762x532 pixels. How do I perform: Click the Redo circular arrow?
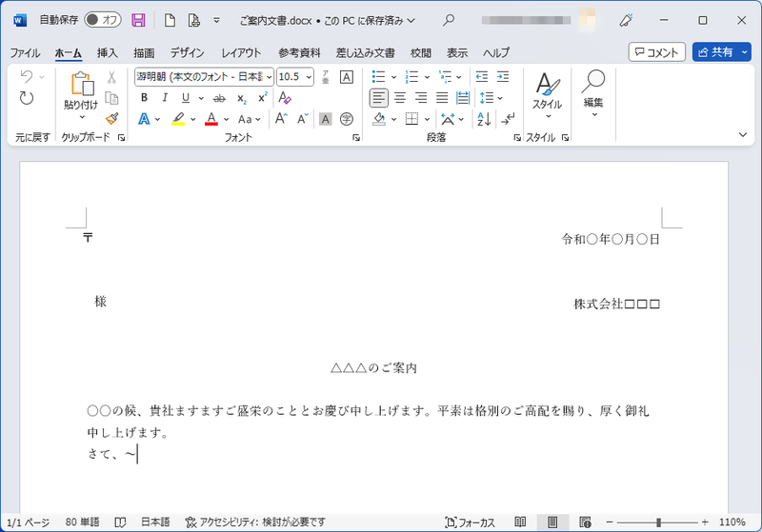pyautogui.click(x=27, y=98)
